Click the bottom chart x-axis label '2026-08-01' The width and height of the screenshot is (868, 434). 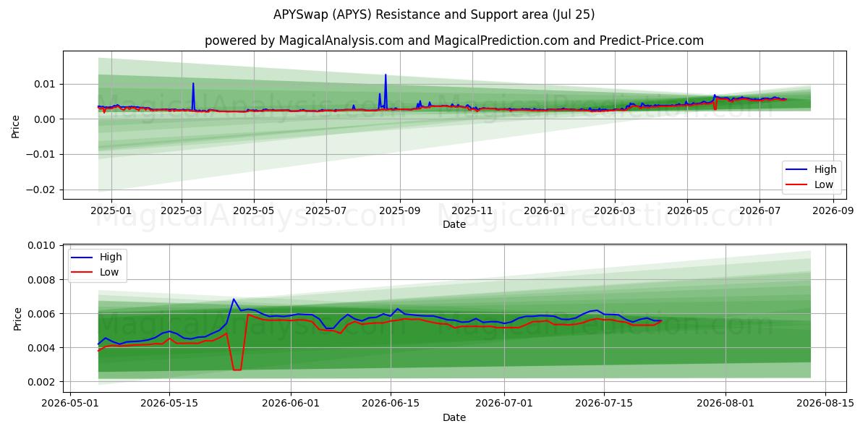pos(725,403)
